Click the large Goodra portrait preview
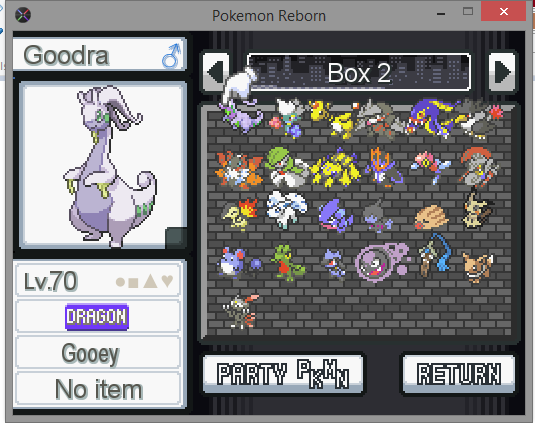This screenshot has width=535, height=423. (x=103, y=165)
